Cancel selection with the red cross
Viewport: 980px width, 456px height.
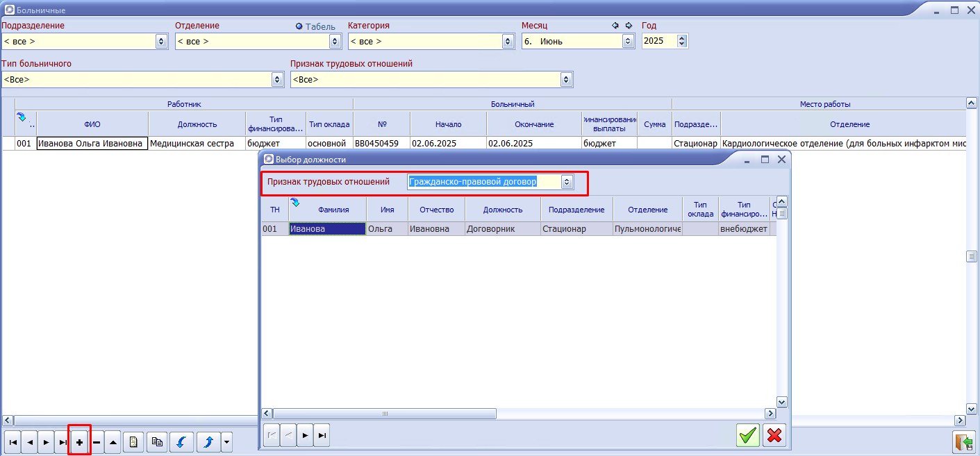774,435
